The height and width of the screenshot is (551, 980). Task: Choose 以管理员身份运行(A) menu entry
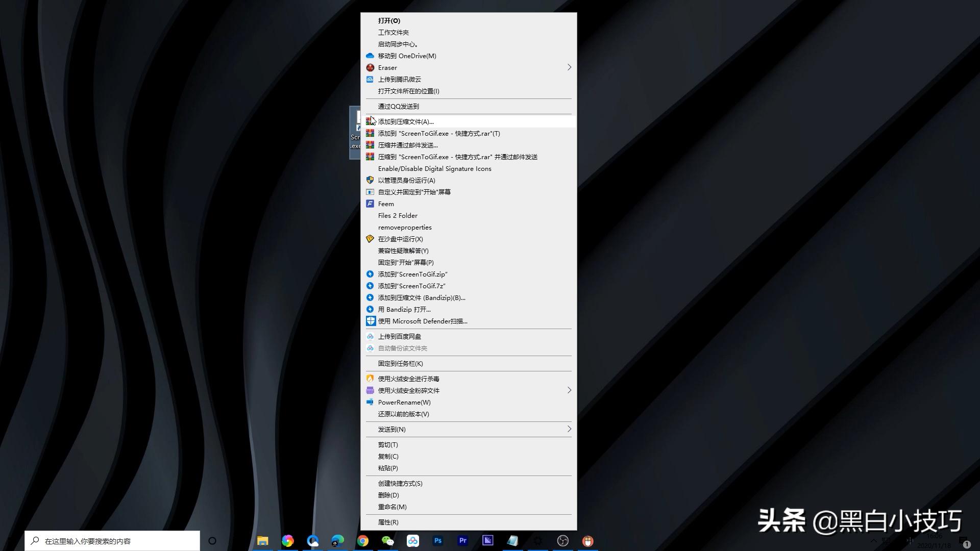click(406, 180)
